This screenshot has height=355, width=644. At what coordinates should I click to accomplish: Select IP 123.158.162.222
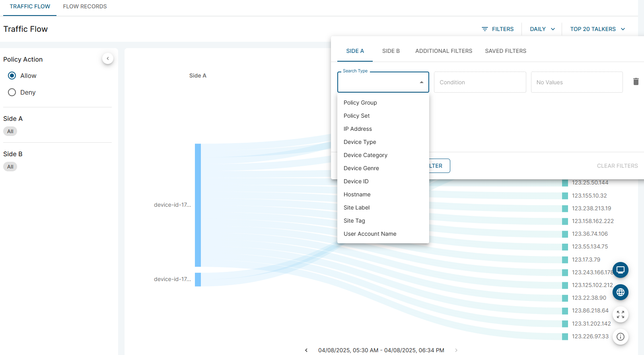[x=593, y=221]
